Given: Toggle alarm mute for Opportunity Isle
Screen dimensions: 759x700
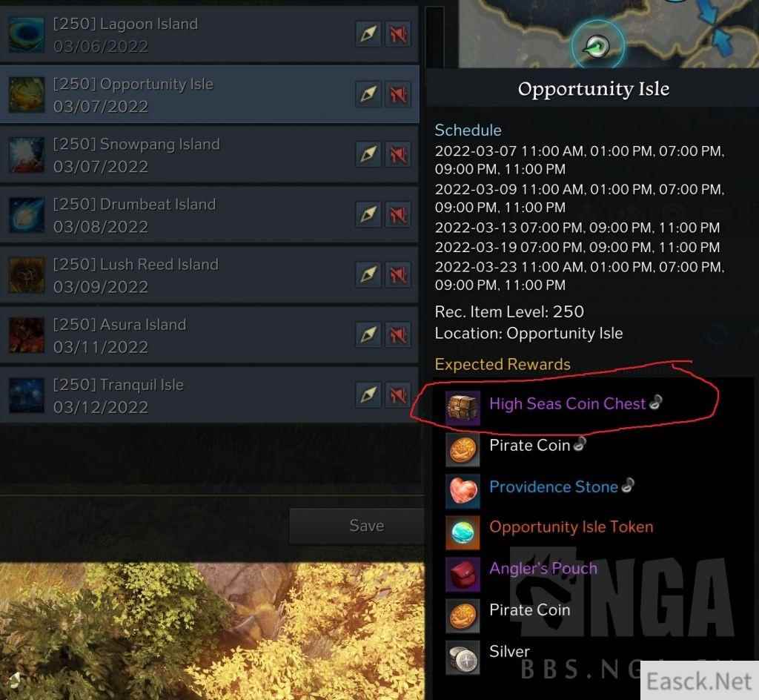Looking at the screenshot, I should pyautogui.click(x=398, y=94).
